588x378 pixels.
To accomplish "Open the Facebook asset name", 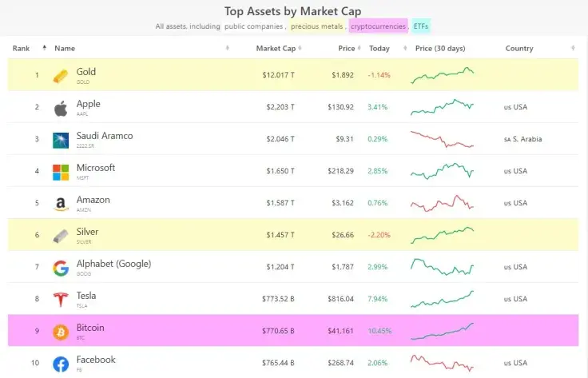I will click(x=96, y=360).
